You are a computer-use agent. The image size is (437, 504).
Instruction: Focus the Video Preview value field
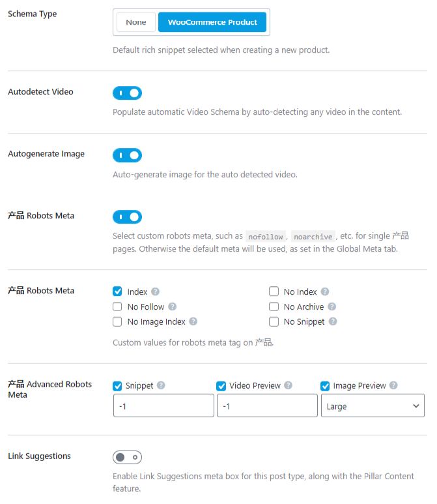point(267,406)
